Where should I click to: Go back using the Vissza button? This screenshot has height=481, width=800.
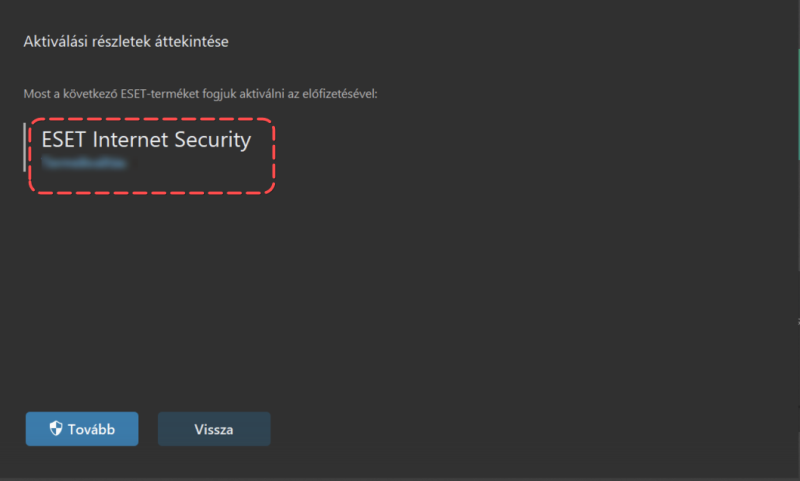click(214, 429)
